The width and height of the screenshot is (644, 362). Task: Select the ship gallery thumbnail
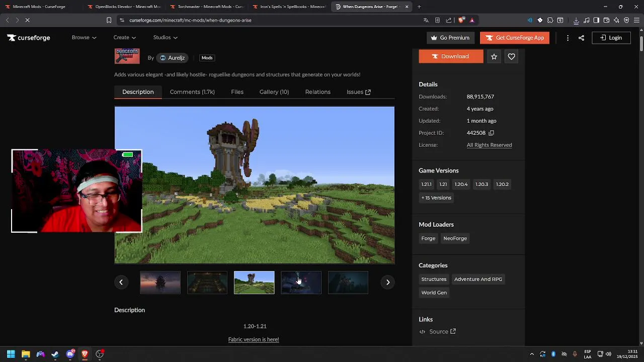160,283
